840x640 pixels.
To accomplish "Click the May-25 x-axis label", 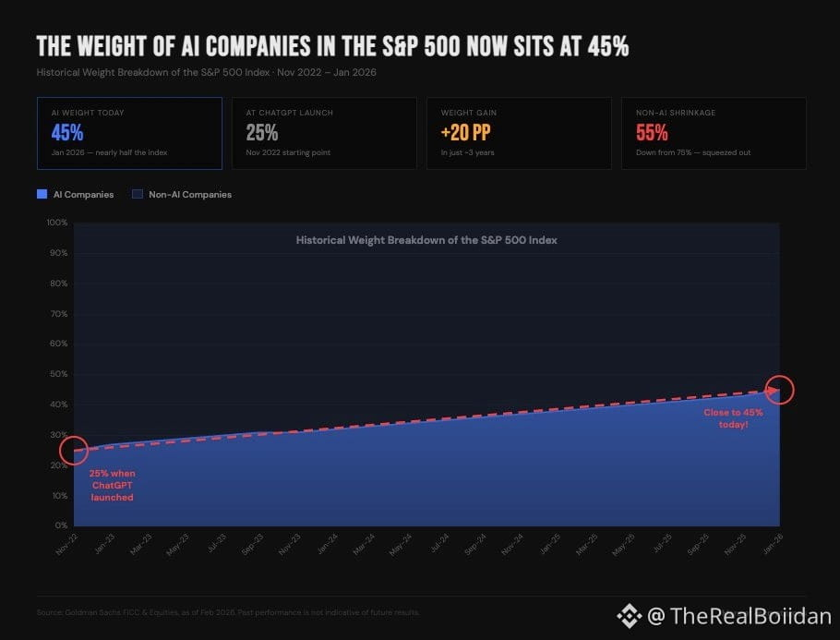I will point(624,545).
